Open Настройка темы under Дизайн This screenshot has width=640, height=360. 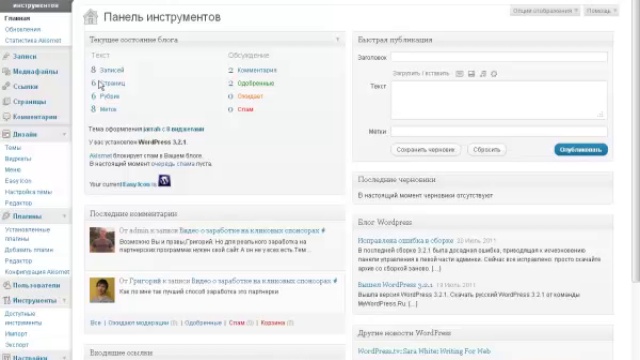coord(28,191)
